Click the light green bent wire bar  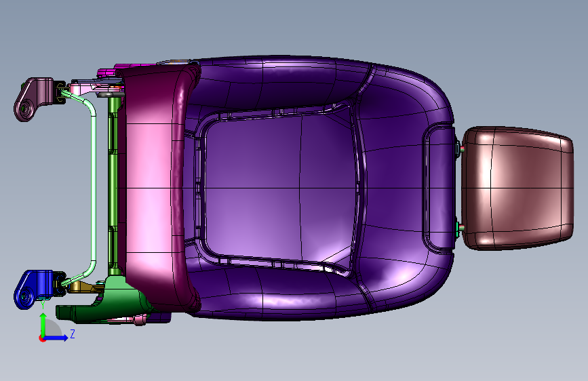click(x=93, y=188)
